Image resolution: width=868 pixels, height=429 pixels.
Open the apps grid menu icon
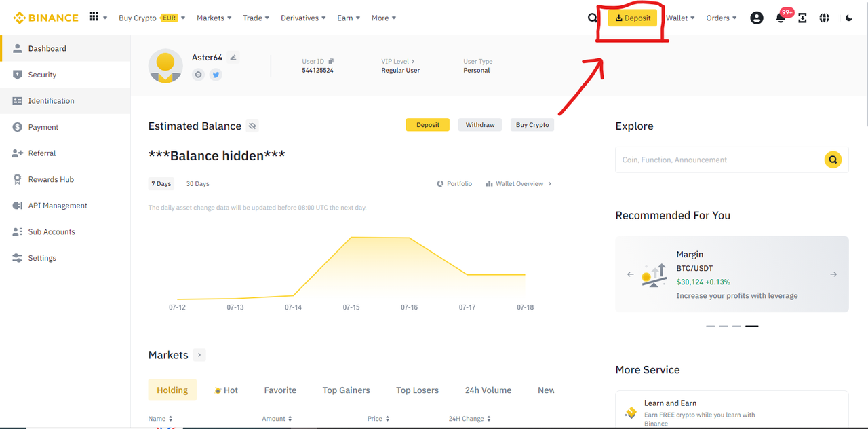(94, 17)
